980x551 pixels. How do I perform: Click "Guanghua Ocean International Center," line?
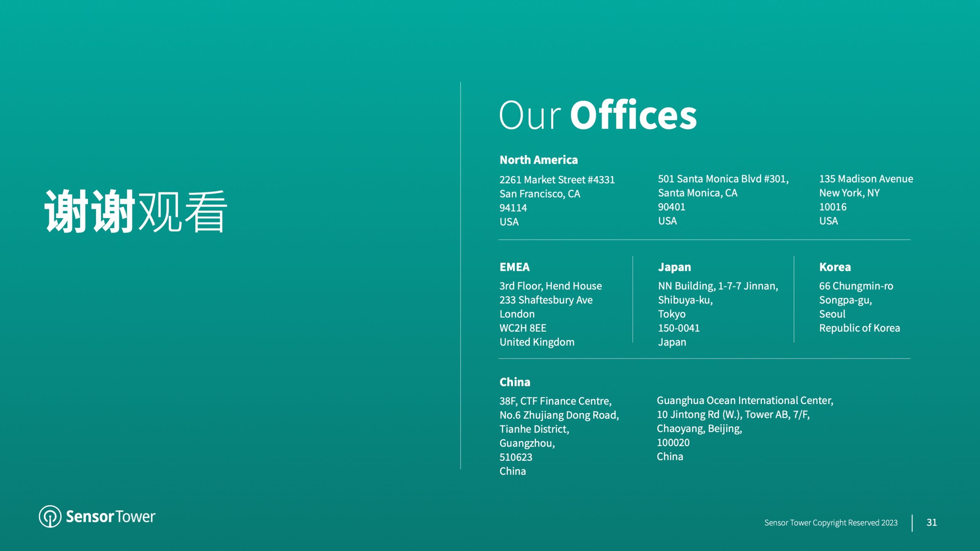pos(745,400)
